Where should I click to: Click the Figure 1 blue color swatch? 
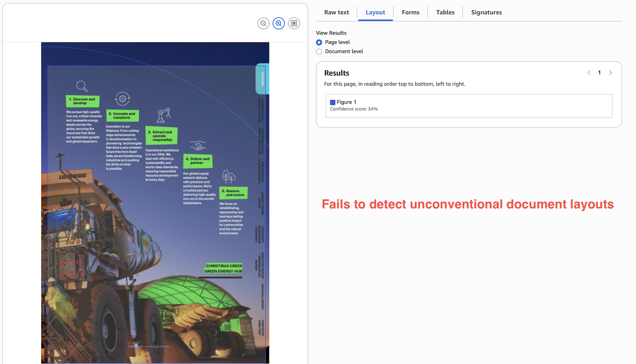[332, 102]
